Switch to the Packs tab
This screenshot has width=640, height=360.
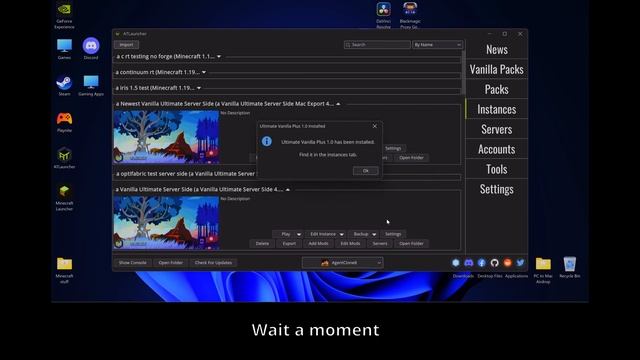[x=496, y=89]
